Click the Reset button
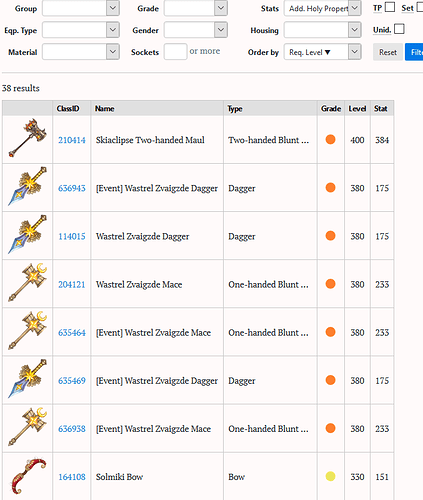423x500 pixels. point(388,52)
